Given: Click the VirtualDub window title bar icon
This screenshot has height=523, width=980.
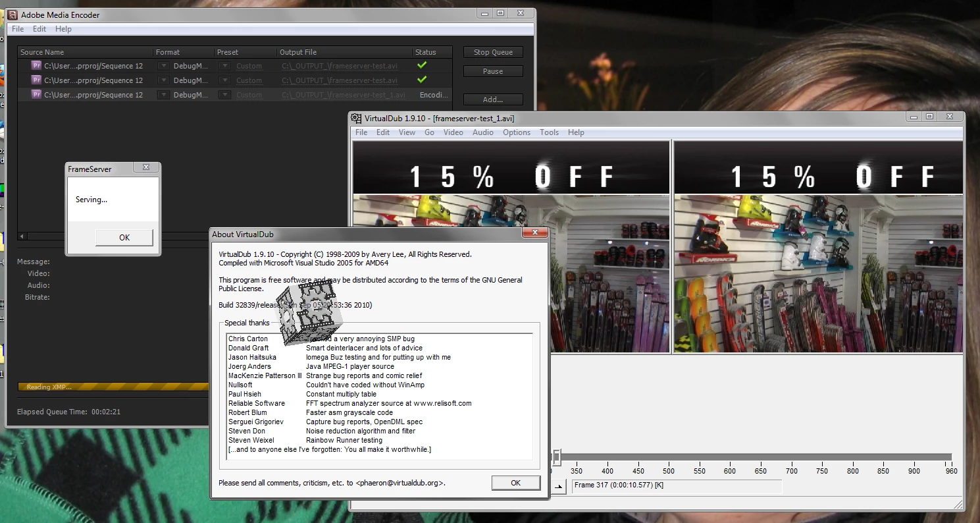Looking at the screenshot, I should (357, 119).
